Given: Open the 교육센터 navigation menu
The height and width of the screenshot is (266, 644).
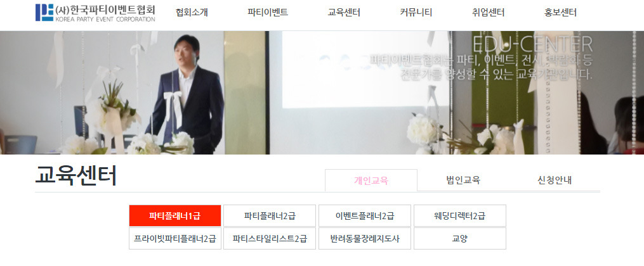Looking at the screenshot, I should 344,13.
